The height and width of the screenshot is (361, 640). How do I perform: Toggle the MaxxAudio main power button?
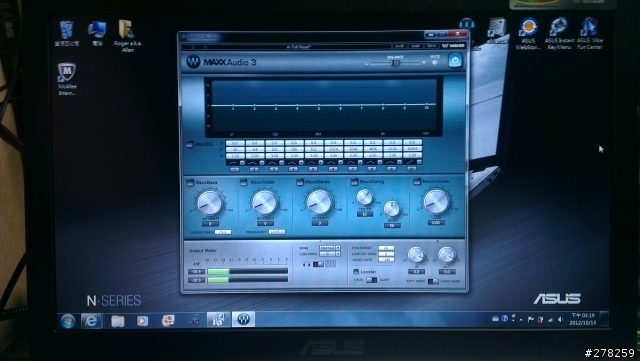tap(455, 61)
